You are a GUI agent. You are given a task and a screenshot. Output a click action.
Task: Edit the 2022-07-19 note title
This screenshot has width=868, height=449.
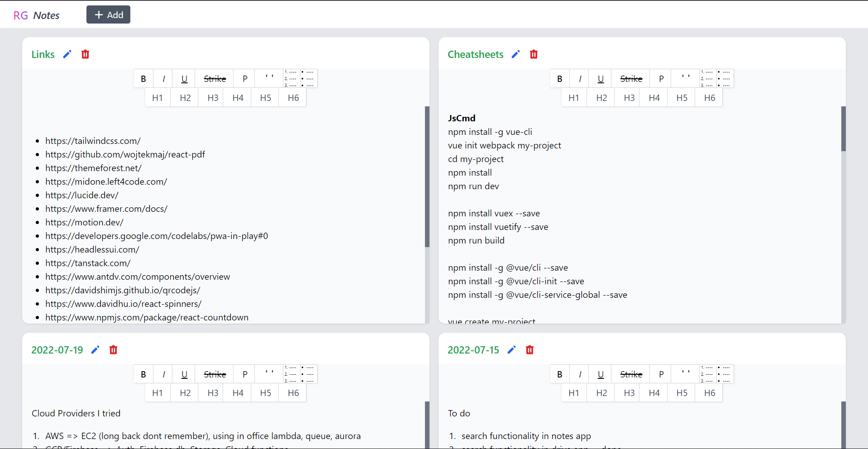[95, 350]
